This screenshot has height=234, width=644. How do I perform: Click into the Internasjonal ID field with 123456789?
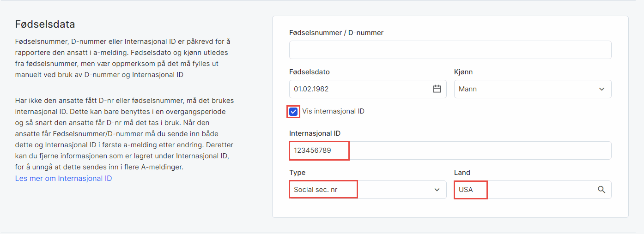450,150
